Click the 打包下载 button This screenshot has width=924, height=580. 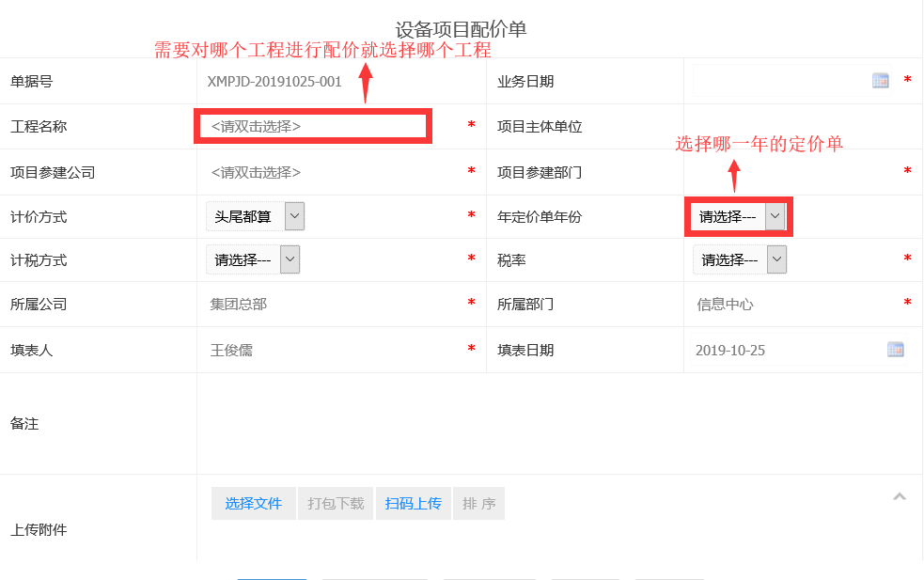(x=336, y=503)
